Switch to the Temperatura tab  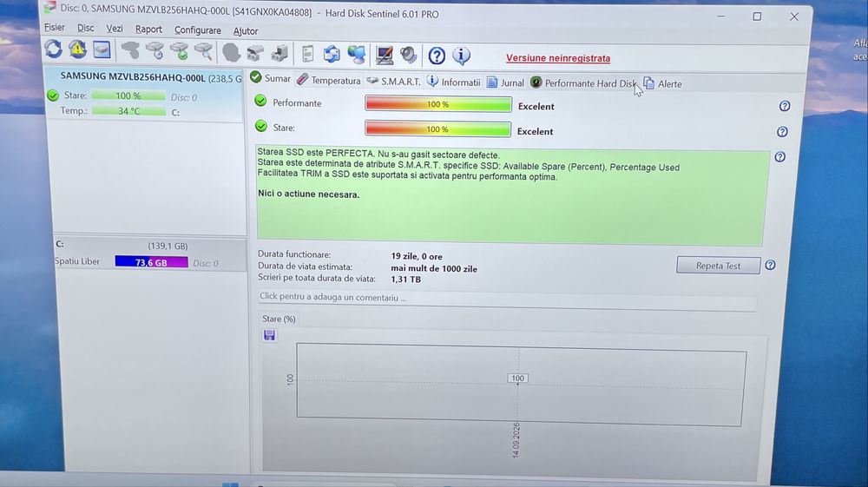point(328,80)
